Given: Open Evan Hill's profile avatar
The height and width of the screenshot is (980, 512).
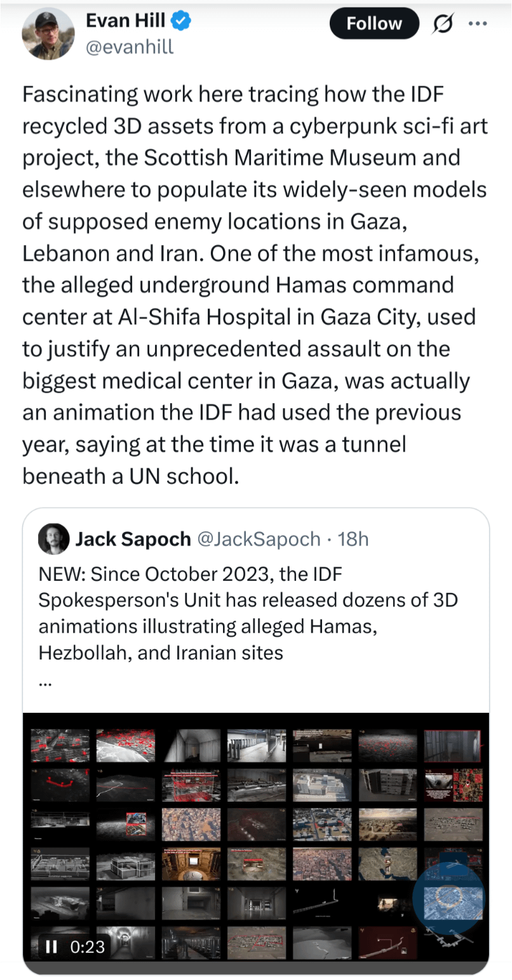Looking at the screenshot, I should [48, 34].
